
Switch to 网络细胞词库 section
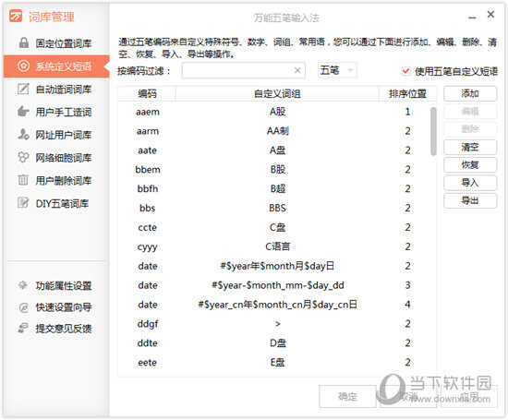pyautogui.click(x=56, y=157)
